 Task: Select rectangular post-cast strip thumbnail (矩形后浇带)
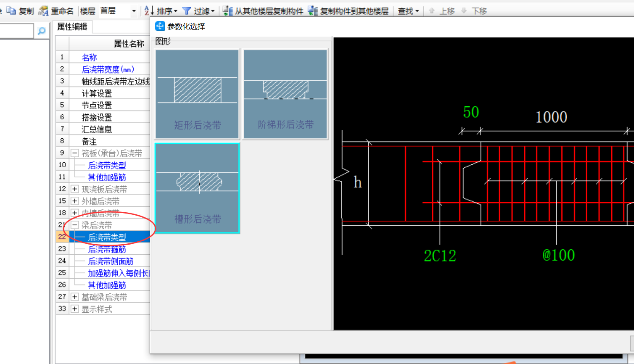point(197,94)
